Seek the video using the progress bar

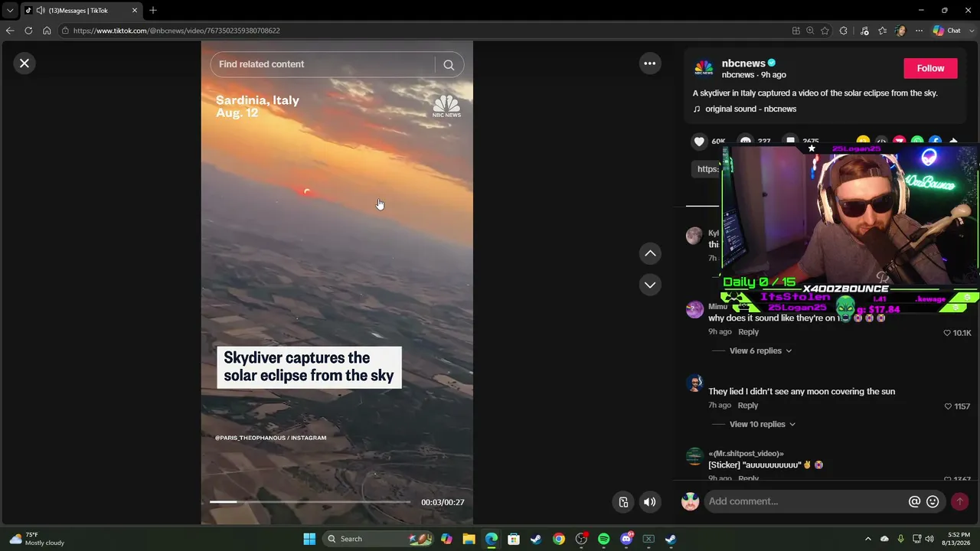(310, 502)
